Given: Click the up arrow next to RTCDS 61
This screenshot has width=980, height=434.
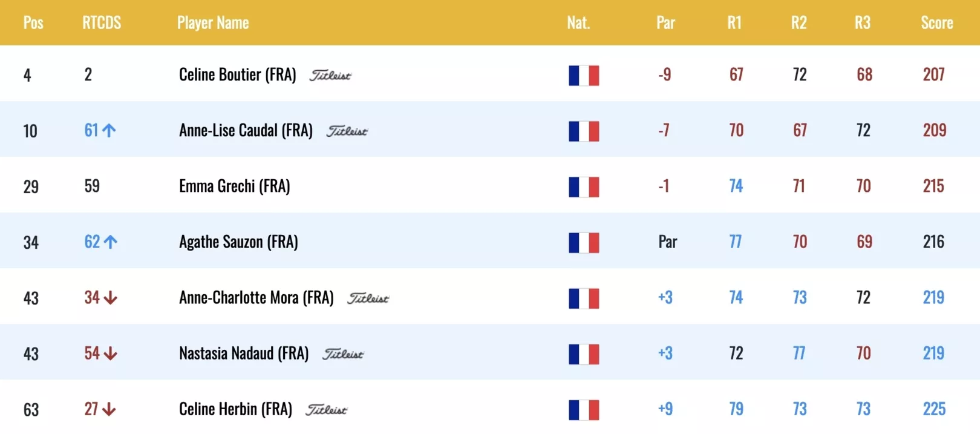Looking at the screenshot, I should (x=109, y=130).
